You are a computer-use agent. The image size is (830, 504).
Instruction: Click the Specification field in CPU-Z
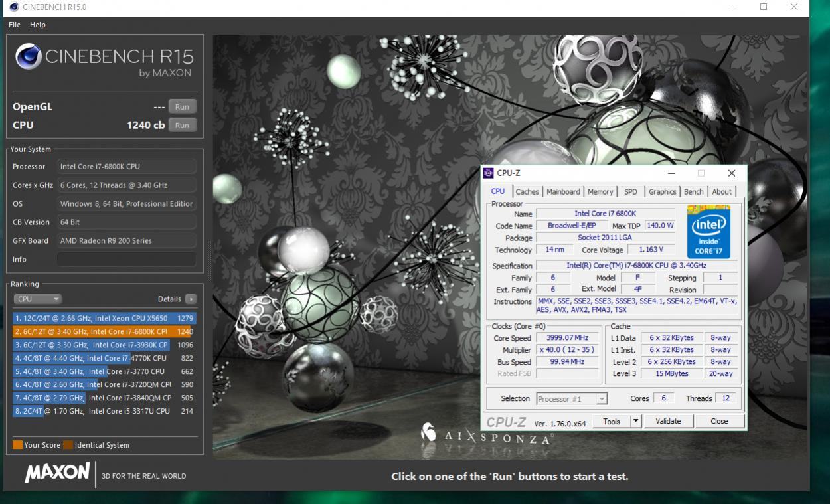click(x=636, y=266)
